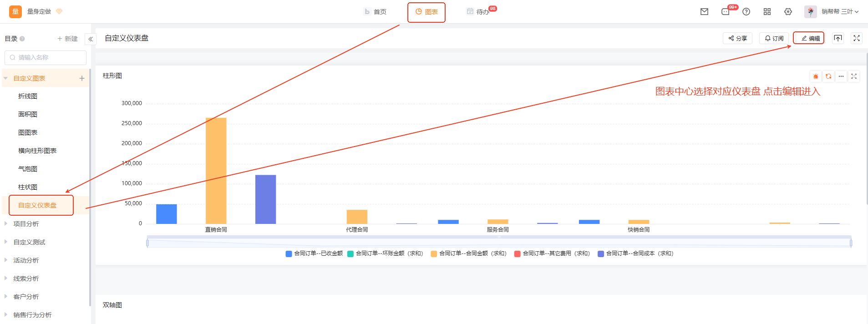The height and width of the screenshot is (324, 868).
Task: Toggle 合同订单--已收金额 legend series
Action: click(x=314, y=253)
